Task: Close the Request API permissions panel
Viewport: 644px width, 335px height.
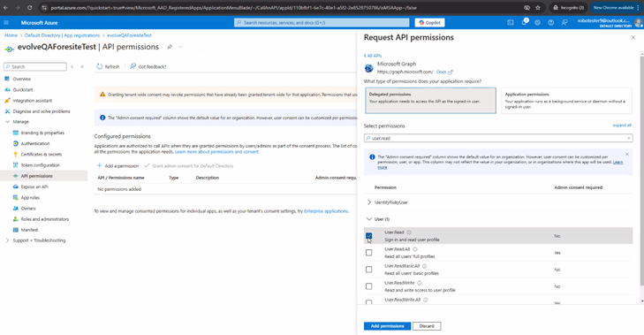Action: [633, 37]
